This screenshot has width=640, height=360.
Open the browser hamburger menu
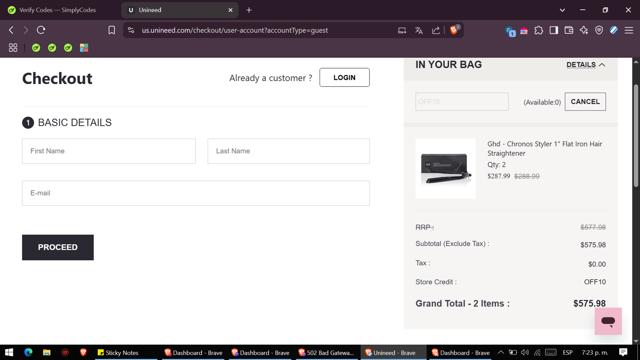[629, 30]
